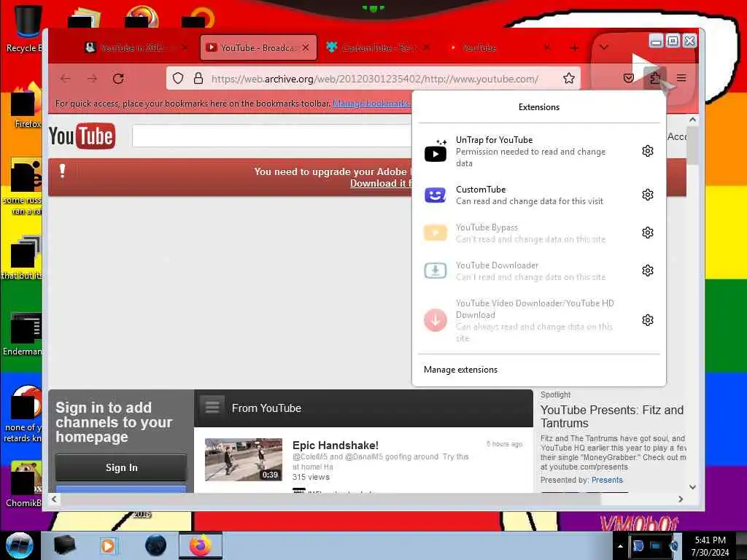Click the YouTube search box

click(x=271, y=136)
